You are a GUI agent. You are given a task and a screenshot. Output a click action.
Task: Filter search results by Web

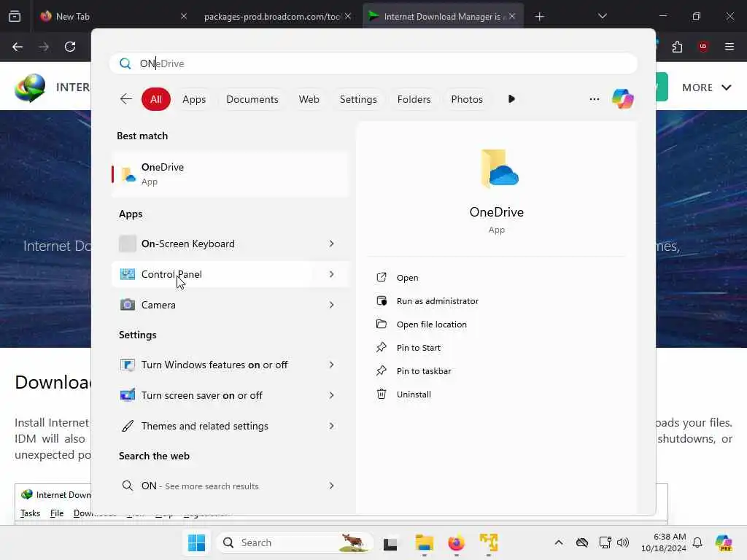pos(309,99)
